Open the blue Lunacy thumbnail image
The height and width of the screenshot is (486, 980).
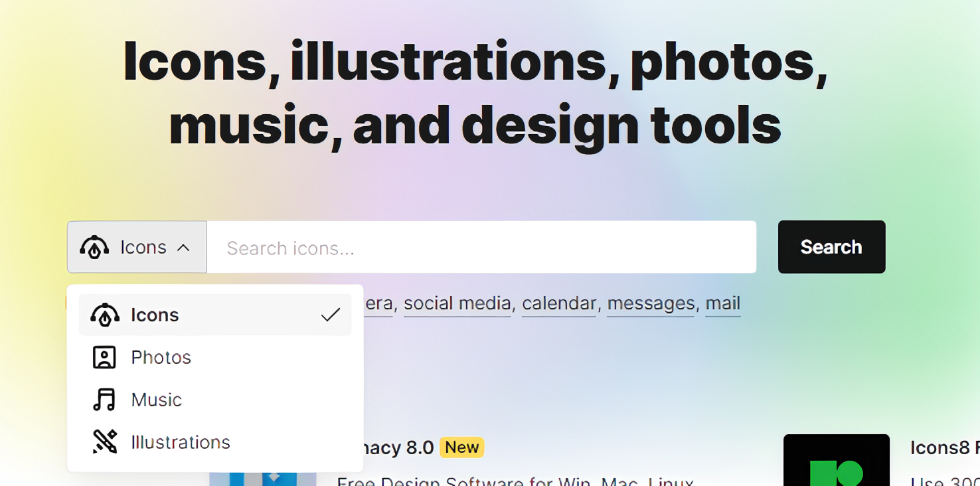coord(263,479)
